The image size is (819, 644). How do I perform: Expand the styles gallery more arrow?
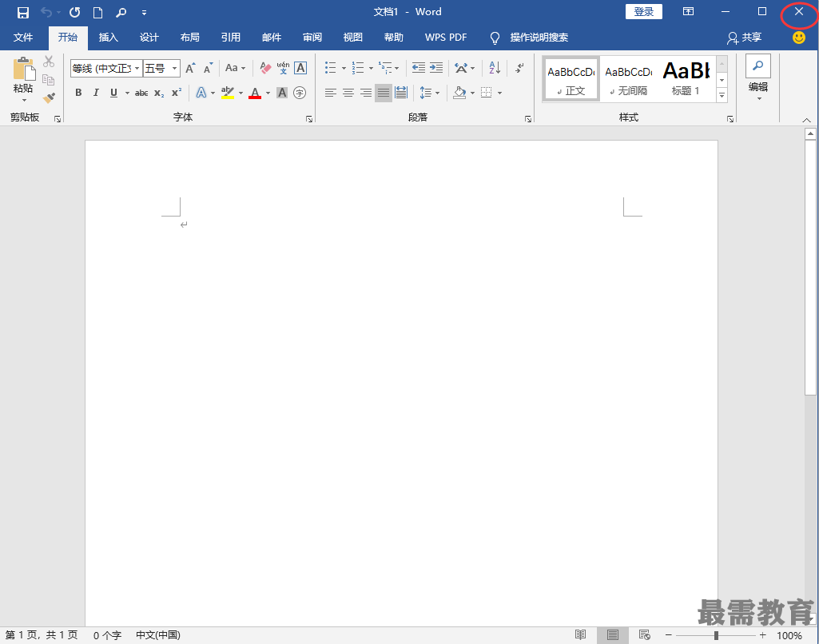click(x=722, y=96)
